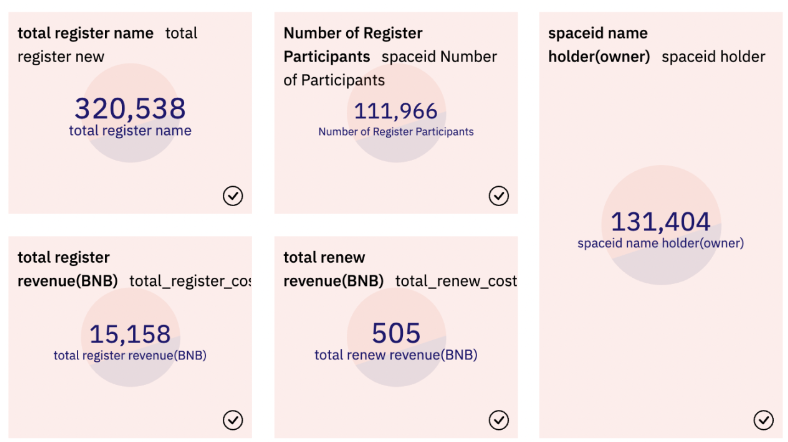Select the value 131,404
The width and height of the screenshot is (788, 442).
660,222
